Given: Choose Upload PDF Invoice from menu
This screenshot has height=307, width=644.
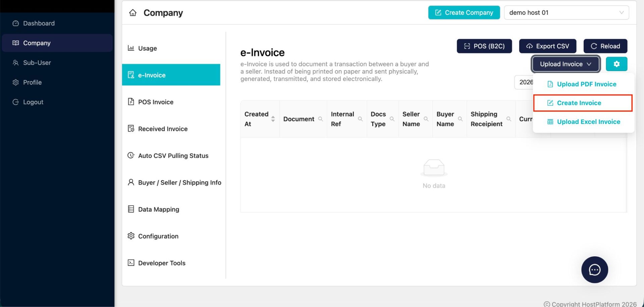Looking at the screenshot, I should tap(583, 84).
